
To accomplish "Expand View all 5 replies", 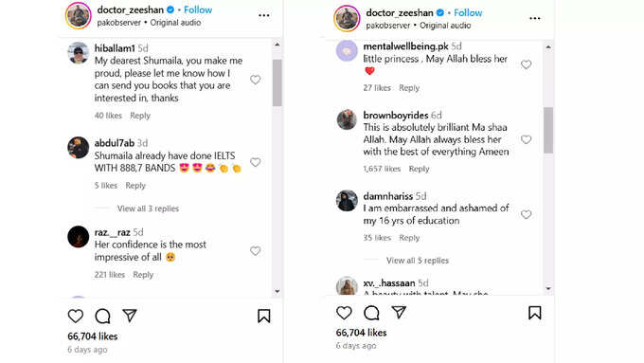I will coord(418,261).
